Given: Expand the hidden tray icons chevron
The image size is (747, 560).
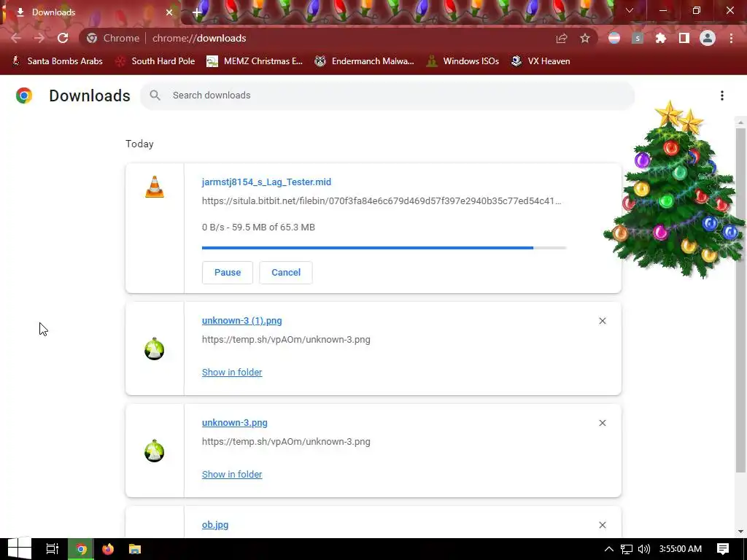Looking at the screenshot, I should (x=609, y=549).
